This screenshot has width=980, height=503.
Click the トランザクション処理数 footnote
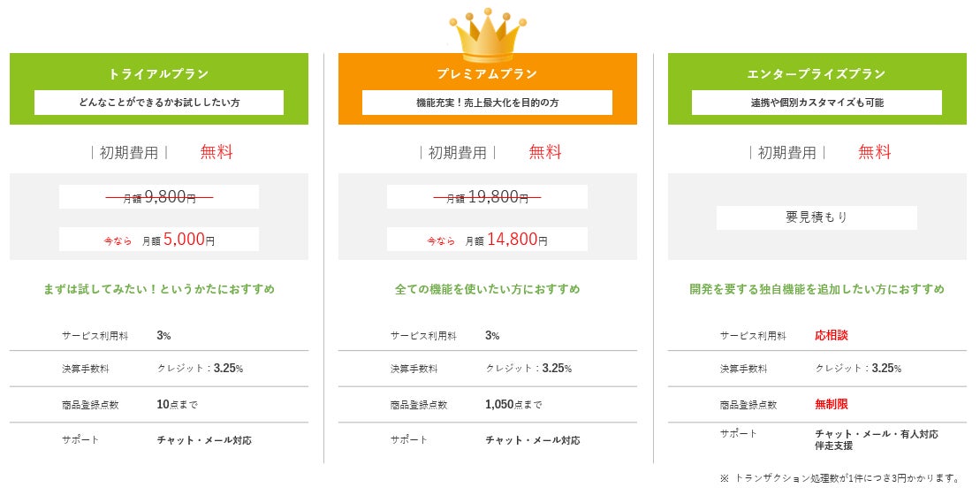tap(839, 478)
